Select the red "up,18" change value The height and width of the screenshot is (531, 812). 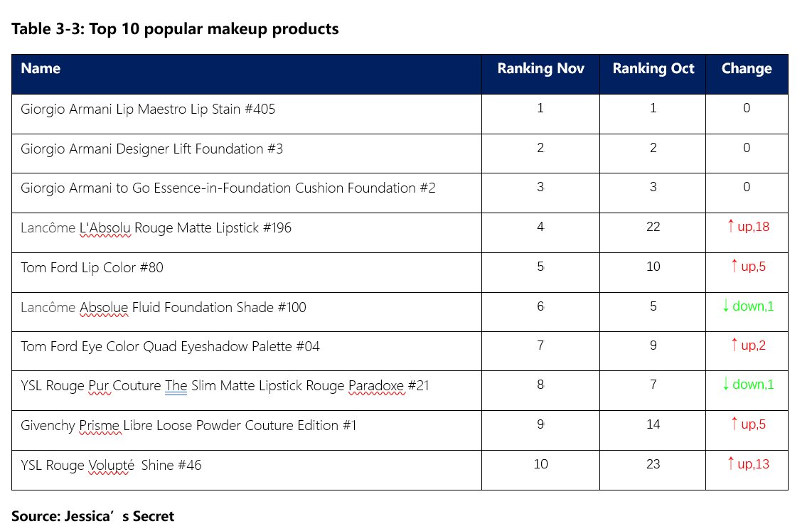point(748,227)
